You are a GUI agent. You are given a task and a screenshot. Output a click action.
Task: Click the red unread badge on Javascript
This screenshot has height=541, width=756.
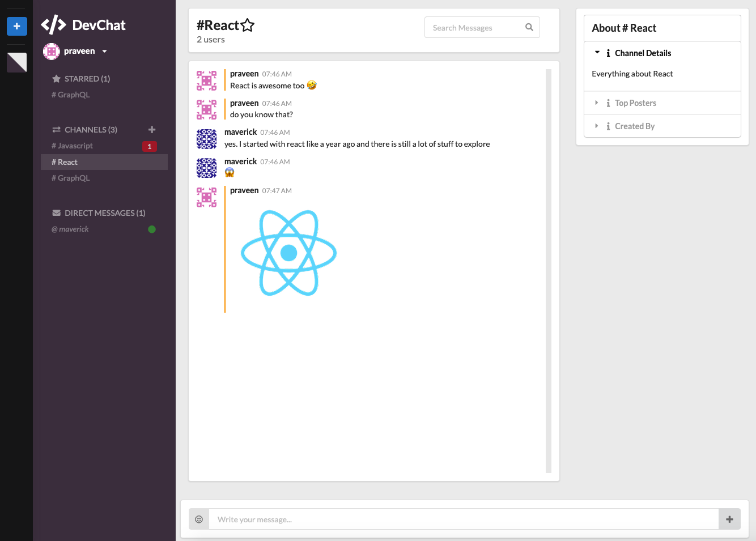pyautogui.click(x=150, y=146)
